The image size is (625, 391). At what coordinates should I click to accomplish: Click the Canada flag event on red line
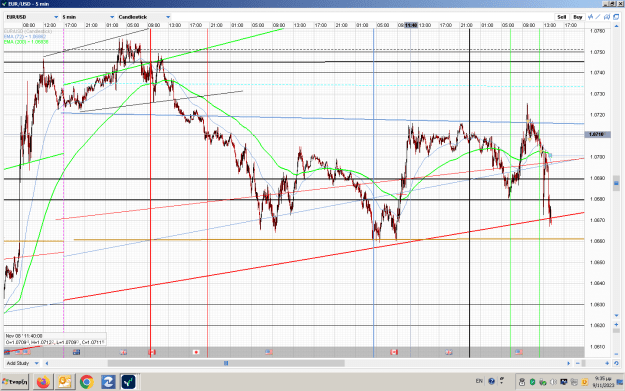click(151, 352)
